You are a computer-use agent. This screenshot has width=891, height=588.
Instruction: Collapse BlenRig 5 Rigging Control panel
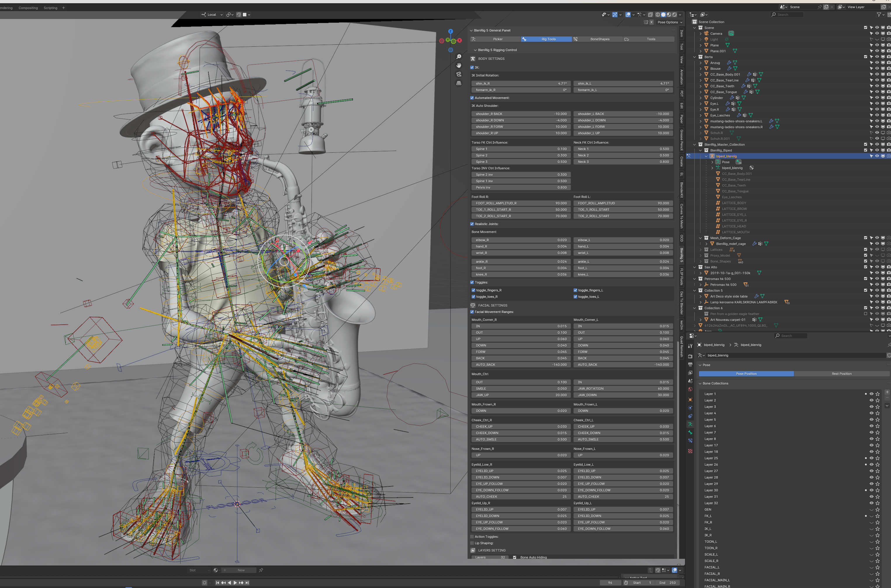click(475, 50)
